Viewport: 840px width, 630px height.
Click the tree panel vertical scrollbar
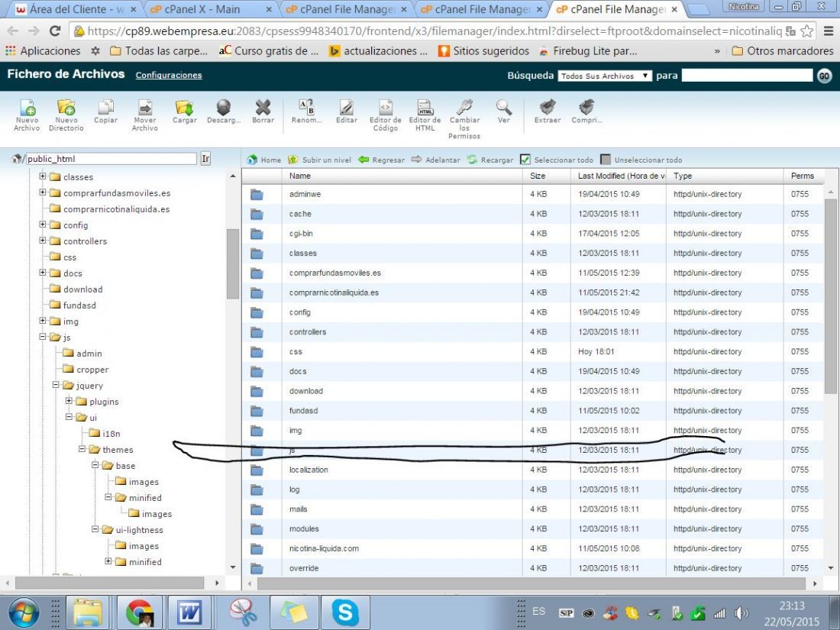pos(232,264)
